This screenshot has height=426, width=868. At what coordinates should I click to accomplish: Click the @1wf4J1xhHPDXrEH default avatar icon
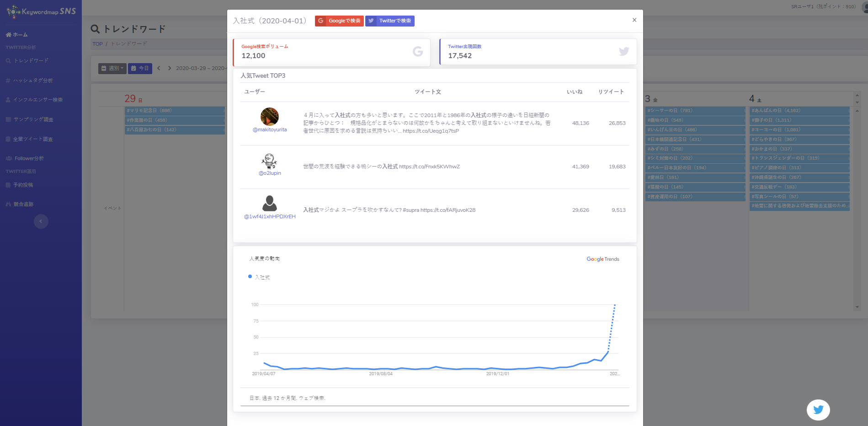(270, 203)
